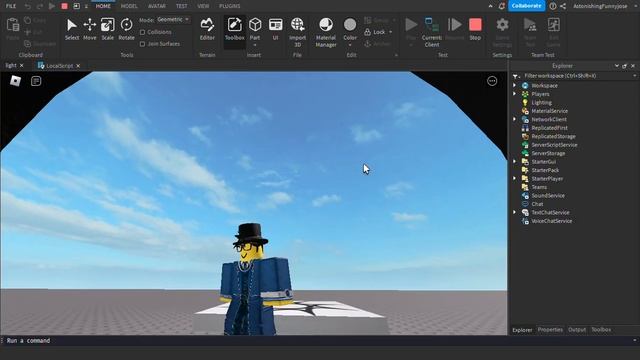Select ServerStorage in Explorer
This screenshot has height=360, width=640.
(548, 153)
